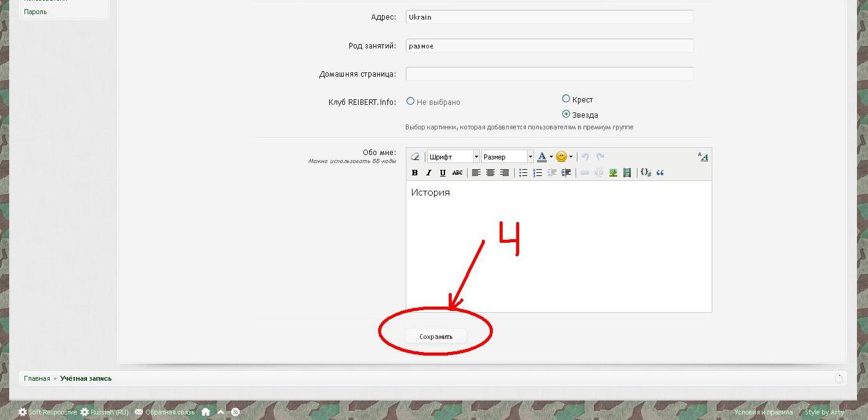Click the redo icon
Screen dimensions: 868x420
tap(600, 157)
